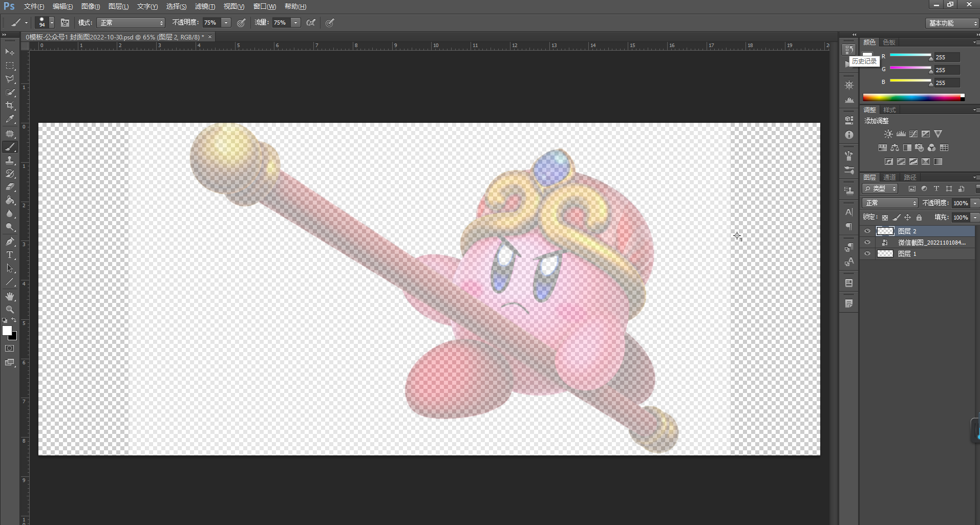Add Brightness/Contrast adjustment
This screenshot has width=980, height=525.
(x=888, y=134)
